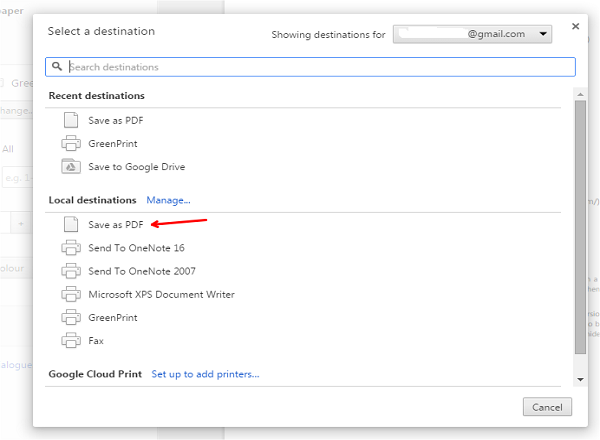Click the scroll up arrow of the destinations list
This screenshot has height=440, width=600.
580,94
